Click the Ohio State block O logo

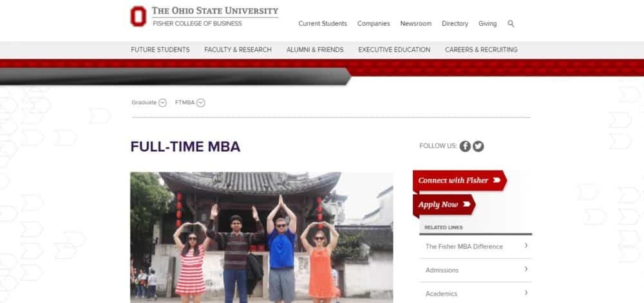138,16
